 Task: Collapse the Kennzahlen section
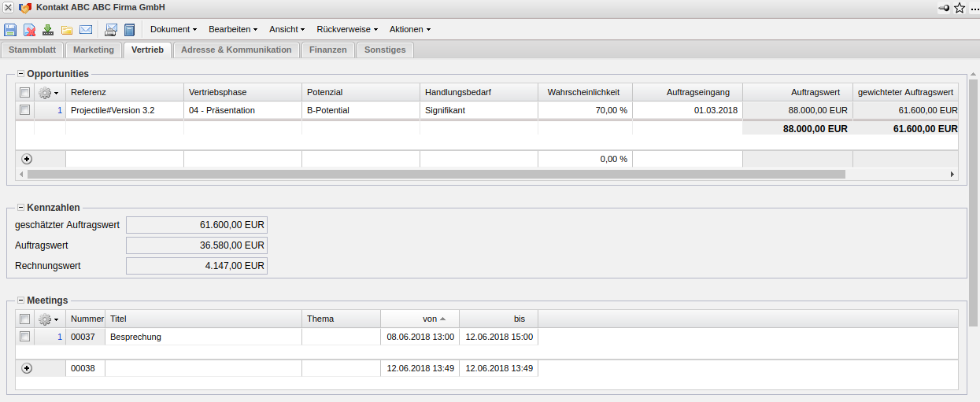tap(20, 208)
